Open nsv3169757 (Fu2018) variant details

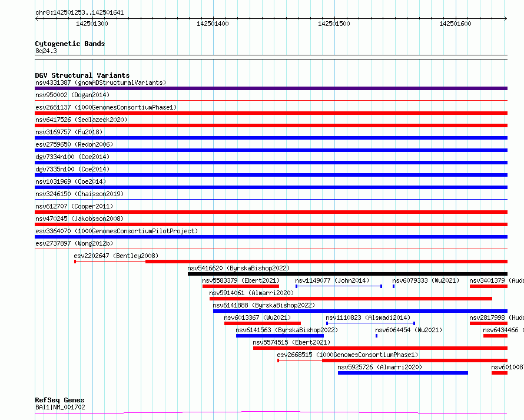[69, 132]
